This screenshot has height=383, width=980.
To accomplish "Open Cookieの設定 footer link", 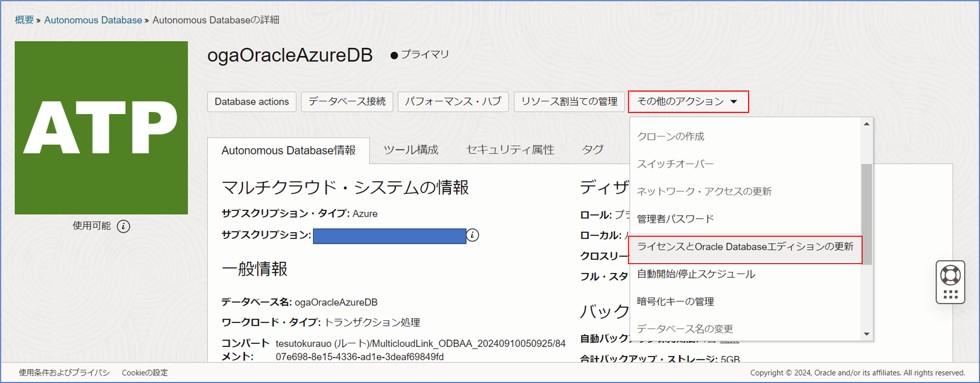I will 145,373.
